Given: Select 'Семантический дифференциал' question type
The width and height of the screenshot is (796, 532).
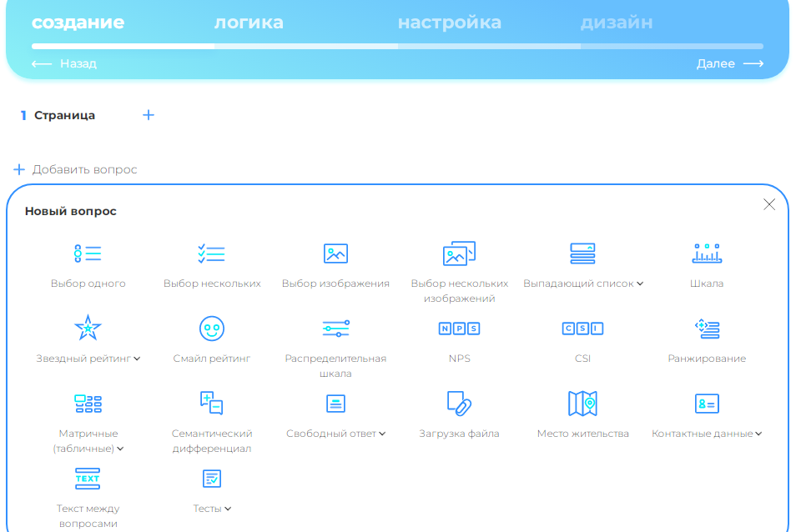Looking at the screenshot, I should pos(211,404).
